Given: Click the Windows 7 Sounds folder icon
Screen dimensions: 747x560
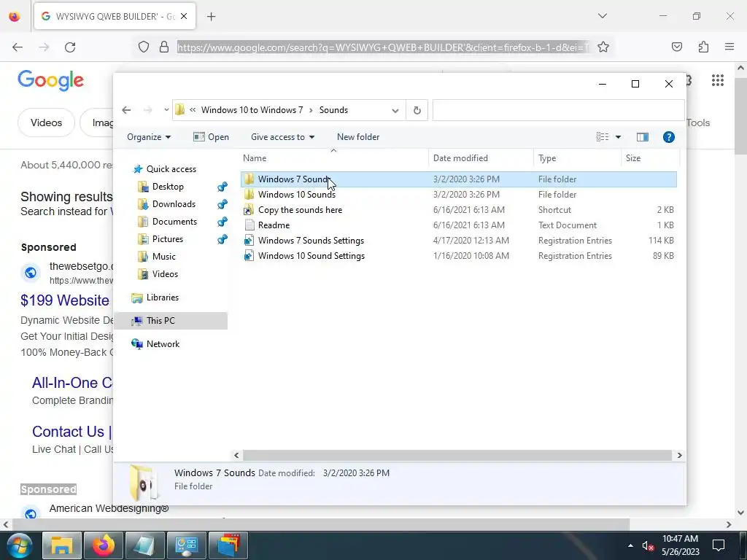Looking at the screenshot, I should 249,179.
